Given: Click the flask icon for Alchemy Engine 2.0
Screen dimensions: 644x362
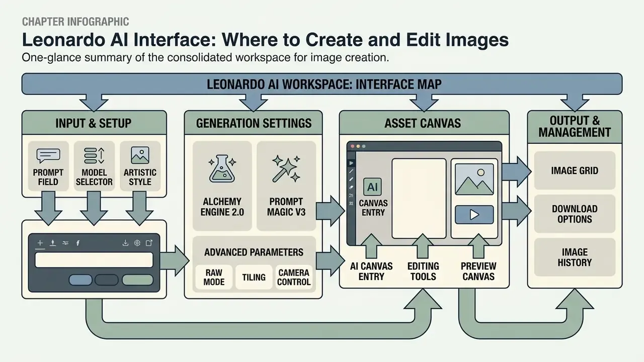Looking at the screenshot, I should coord(221,169).
